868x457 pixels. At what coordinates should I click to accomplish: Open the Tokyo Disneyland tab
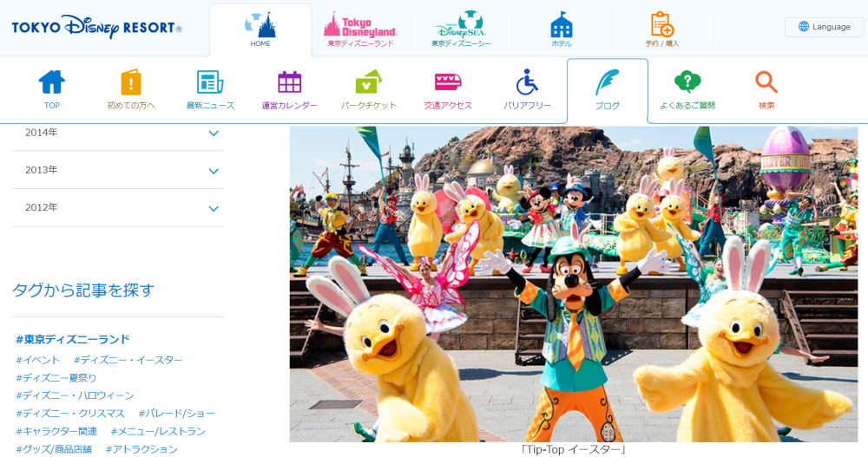coord(361,29)
